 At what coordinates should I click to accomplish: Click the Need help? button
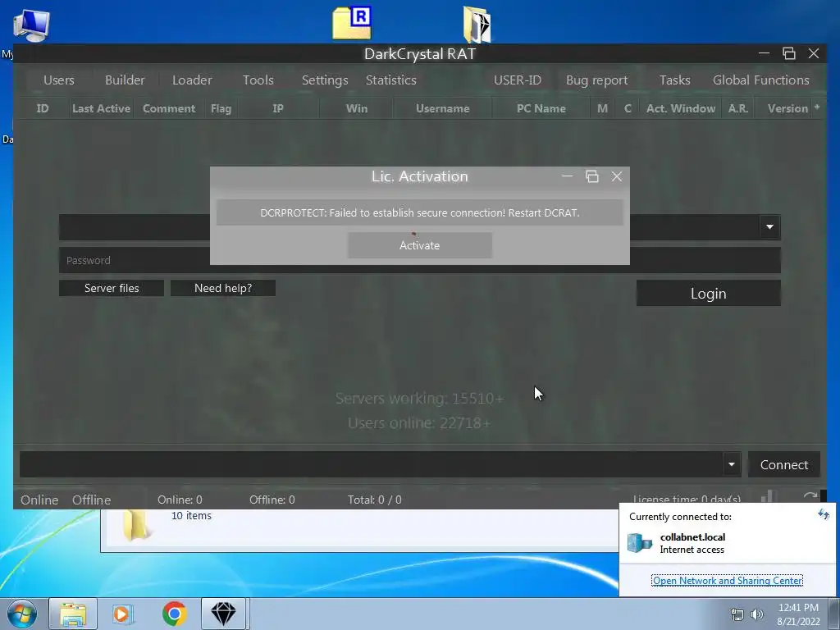pyautogui.click(x=223, y=288)
